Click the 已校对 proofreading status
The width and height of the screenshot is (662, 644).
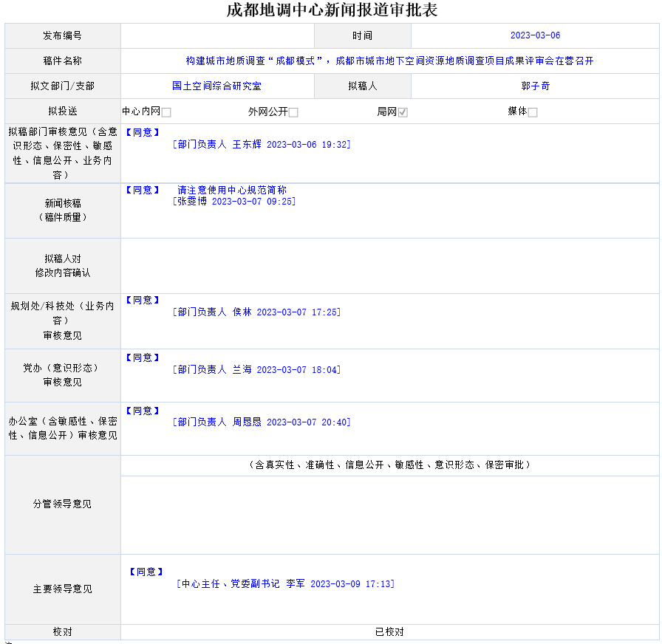(x=389, y=632)
